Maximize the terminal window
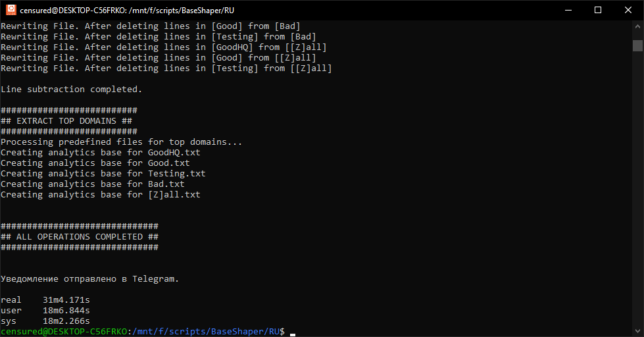Image resolution: width=644 pixels, height=337 pixels. click(598, 10)
